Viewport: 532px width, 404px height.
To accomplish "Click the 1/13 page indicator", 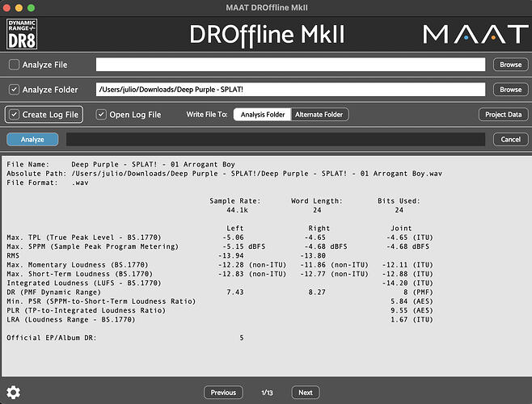I will point(267,393).
